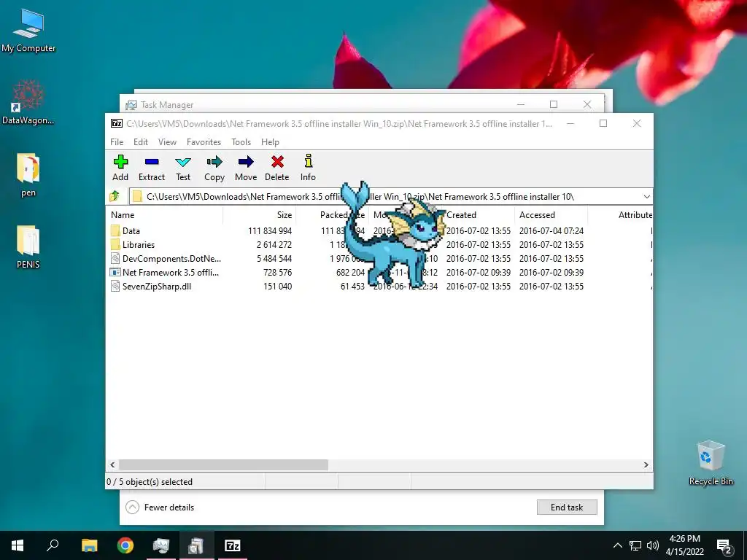Select the Data folder row
Screen dimensions: 747x560
point(379,231)
